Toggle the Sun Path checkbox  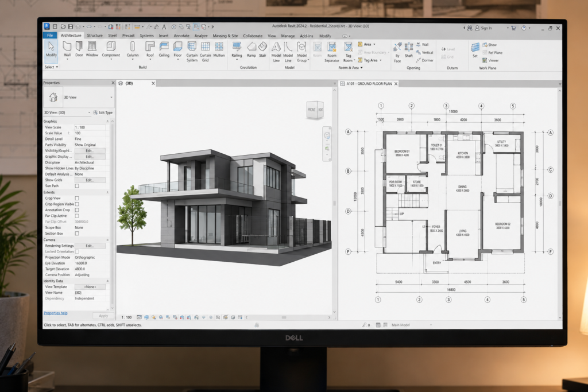[x=77, y=186]
